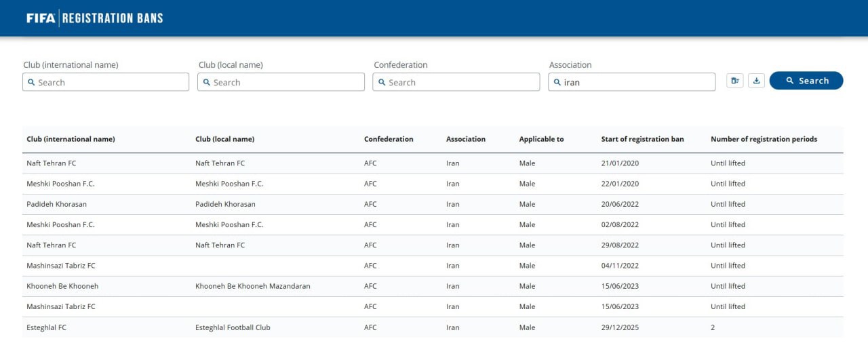Open the column selection icon button
The image size is (868, 345).
pyautogui.click(x=735, y=81)
